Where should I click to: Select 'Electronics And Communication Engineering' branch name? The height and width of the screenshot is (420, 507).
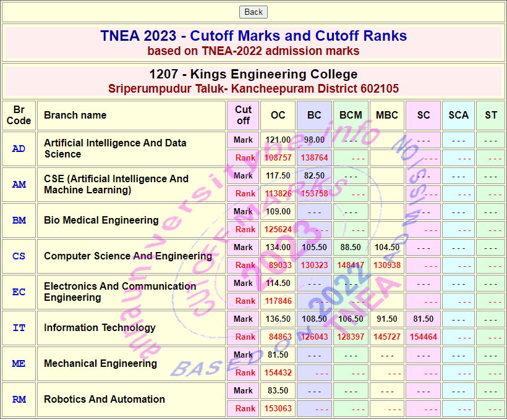[x=120, y=292]
